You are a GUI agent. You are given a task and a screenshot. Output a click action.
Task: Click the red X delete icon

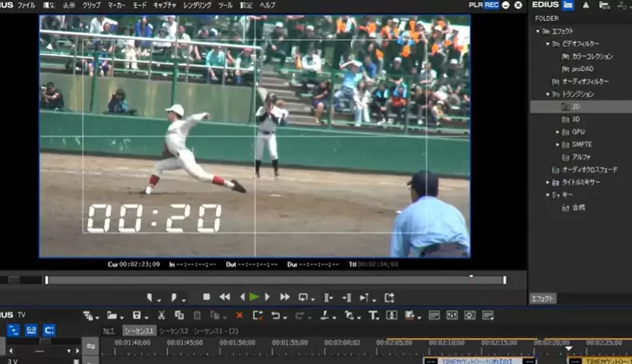[x=239, y=315]
